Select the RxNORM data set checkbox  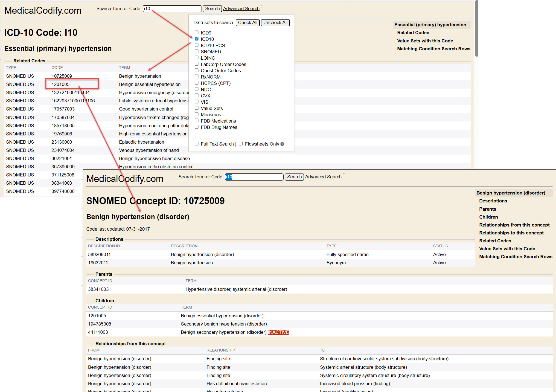(x=196, y=77)
